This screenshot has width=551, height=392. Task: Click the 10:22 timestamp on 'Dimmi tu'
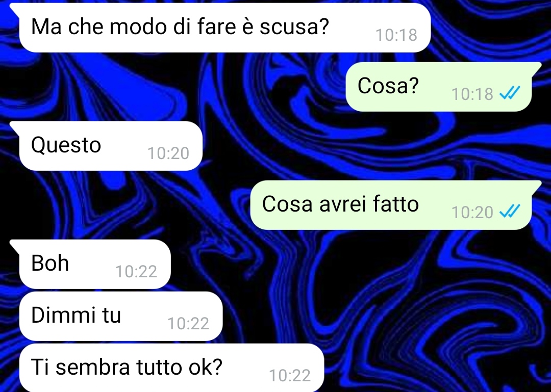tap(188, 324)
